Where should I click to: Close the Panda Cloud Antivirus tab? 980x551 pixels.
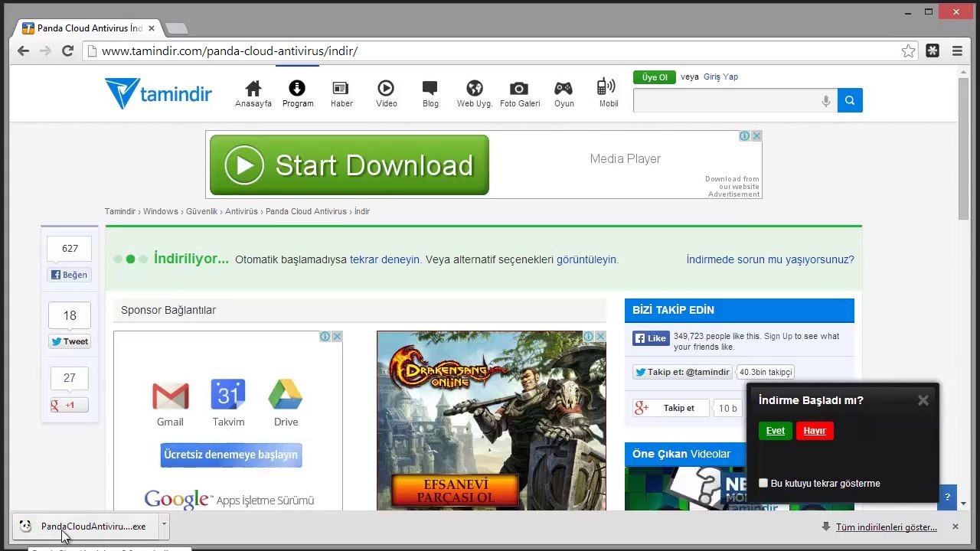click(152, 28)
